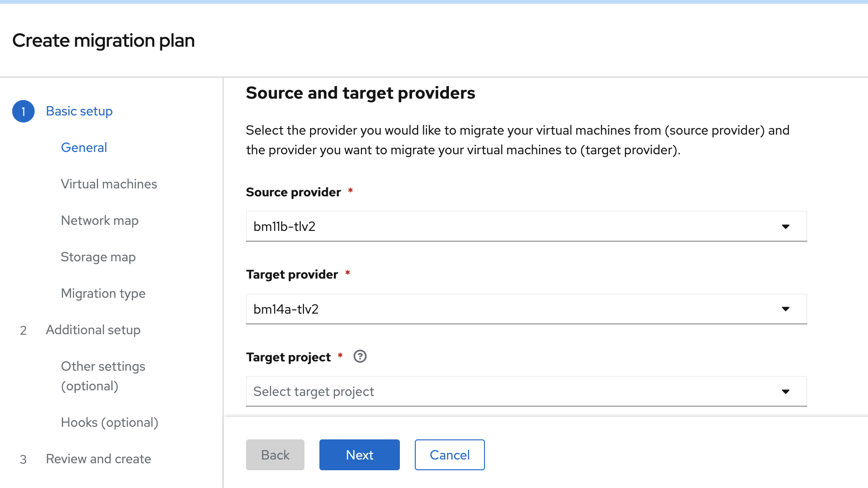Screen dimensions: 868x488
Task: Open Hooks (optional) step
Action: (109, 423)
